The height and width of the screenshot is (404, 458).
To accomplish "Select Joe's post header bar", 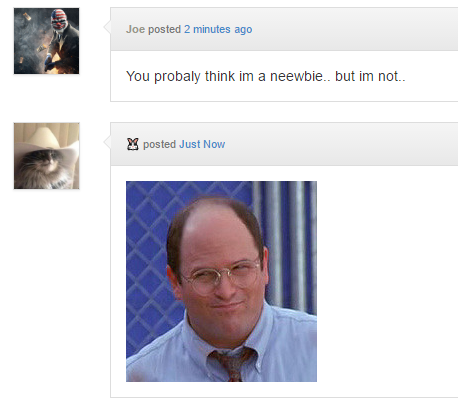I will coord(284,29).
